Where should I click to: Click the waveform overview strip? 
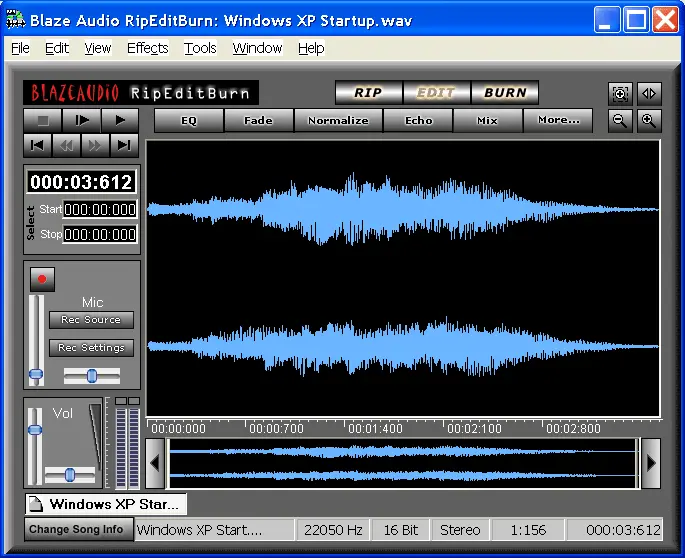pos(402,463)
